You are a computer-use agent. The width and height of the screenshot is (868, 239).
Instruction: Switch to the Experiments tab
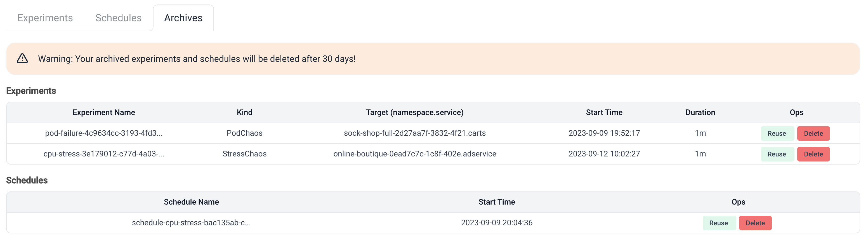pyautogui.click(x=45, y=18)
